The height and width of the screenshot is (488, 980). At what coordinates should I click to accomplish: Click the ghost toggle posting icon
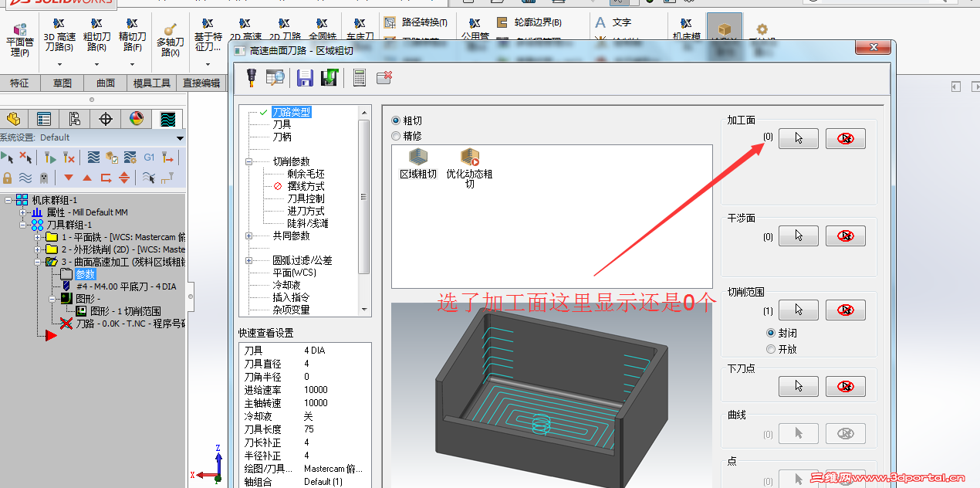coord(43,178)
